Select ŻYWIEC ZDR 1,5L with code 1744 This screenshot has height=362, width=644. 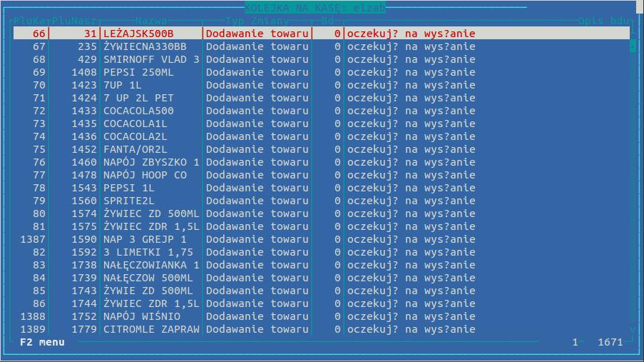[x=321, y=303]
